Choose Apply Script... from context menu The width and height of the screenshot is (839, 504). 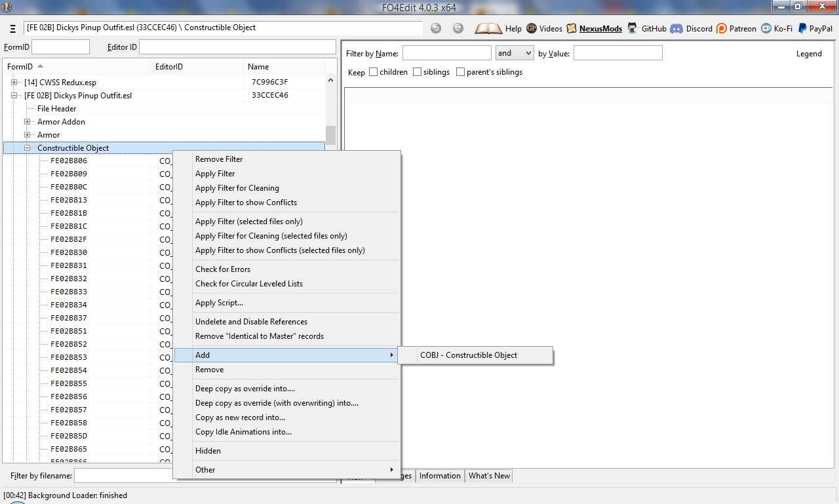coord(219,303)
